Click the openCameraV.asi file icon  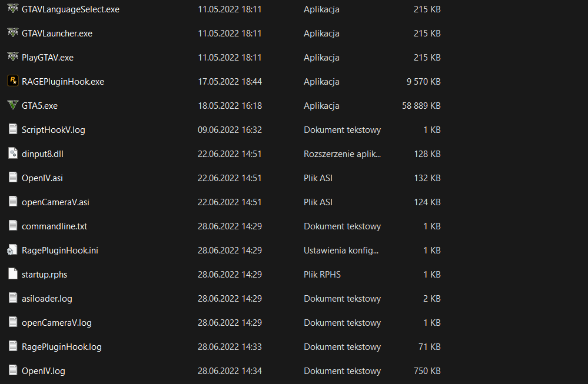point(13,201)
